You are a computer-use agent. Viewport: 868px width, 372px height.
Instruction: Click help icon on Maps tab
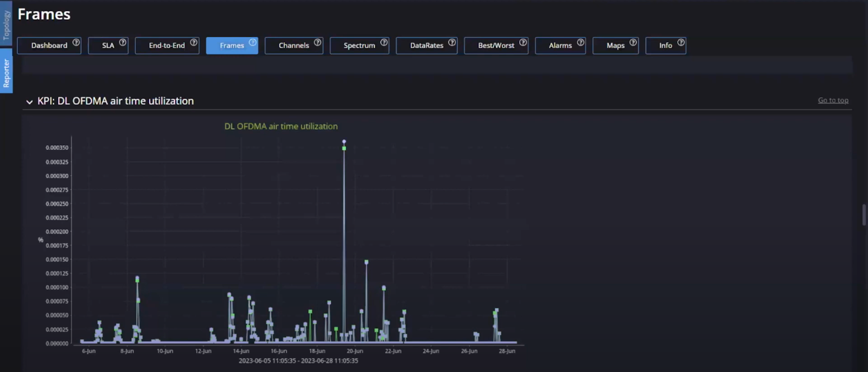[x=633, y=42]
